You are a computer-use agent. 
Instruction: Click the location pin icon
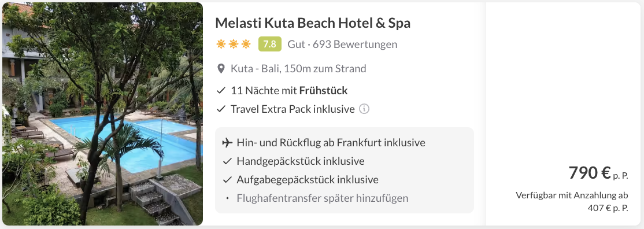click(221, 68)
